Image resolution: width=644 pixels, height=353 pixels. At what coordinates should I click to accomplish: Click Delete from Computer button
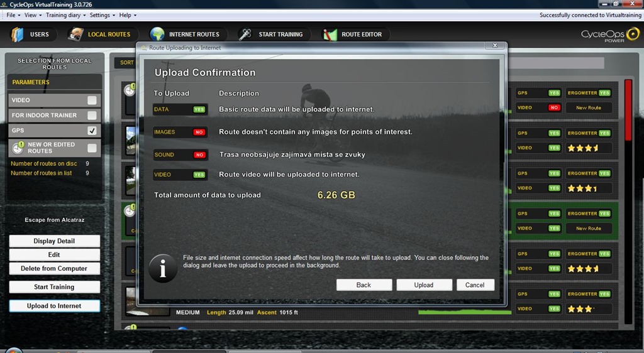[54, 269]
